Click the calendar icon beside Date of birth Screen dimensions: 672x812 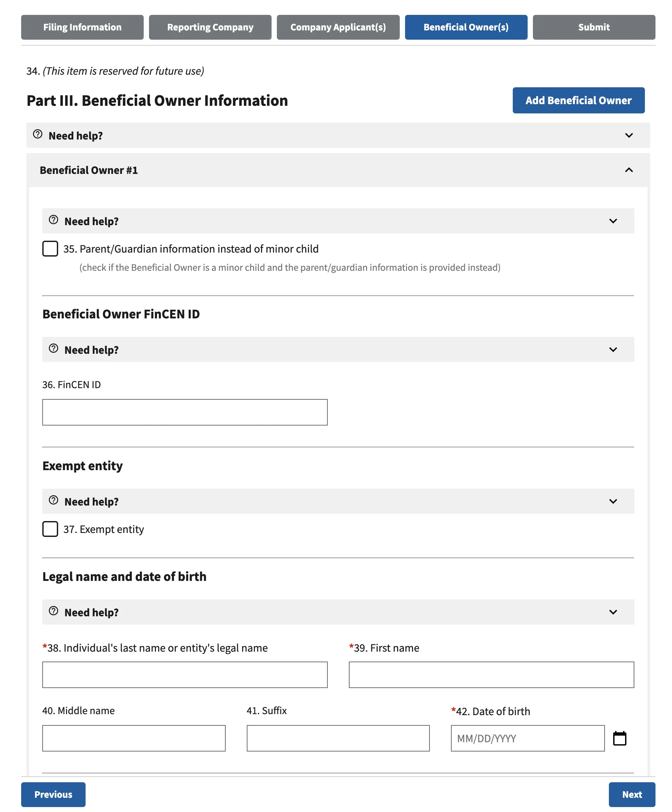[x=620, y=738]
